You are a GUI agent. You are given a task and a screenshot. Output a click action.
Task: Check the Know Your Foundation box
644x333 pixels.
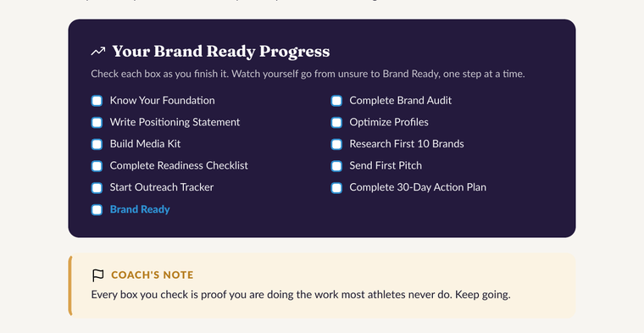coord(97,101)
